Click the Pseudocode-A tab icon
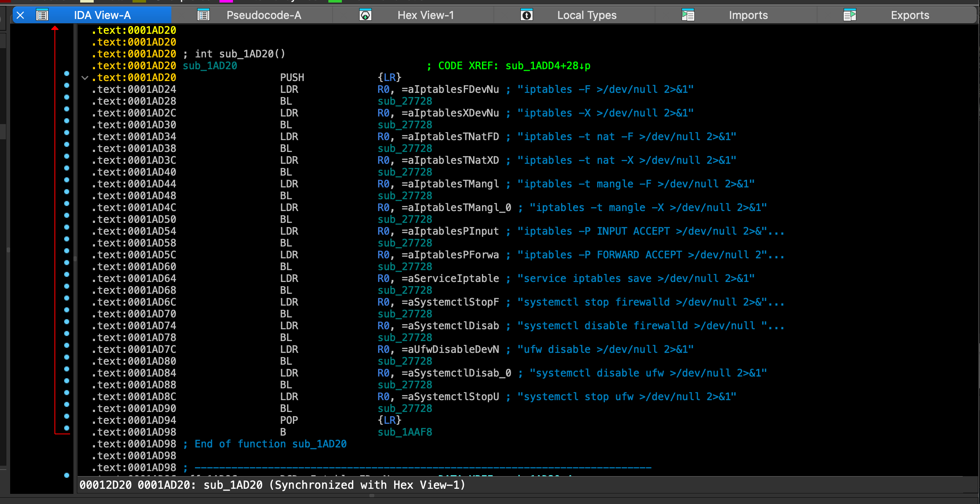The width and height of the screenshot is (980, 504). [x=203, y=16]
